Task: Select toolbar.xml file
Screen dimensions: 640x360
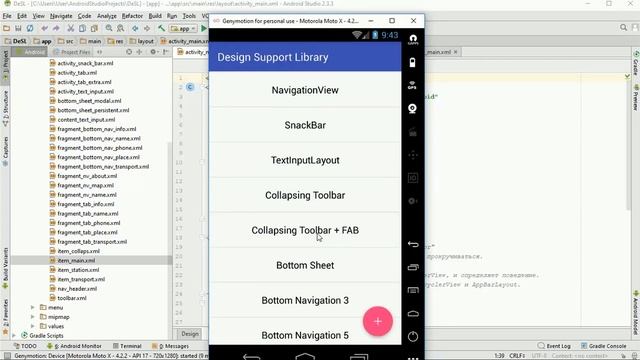Action: click(x=72, y=298)
